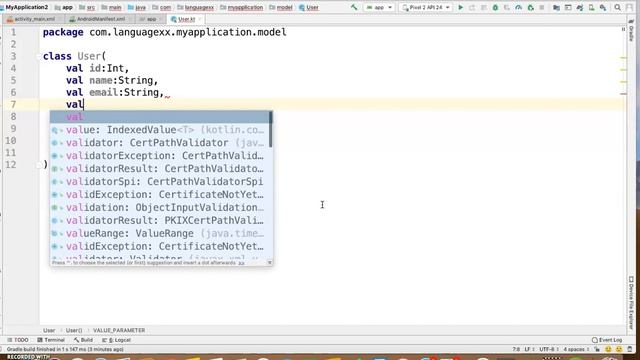640x360 pixels.
Task: Click the fold end marker on line 12
Action: [39, 164]
